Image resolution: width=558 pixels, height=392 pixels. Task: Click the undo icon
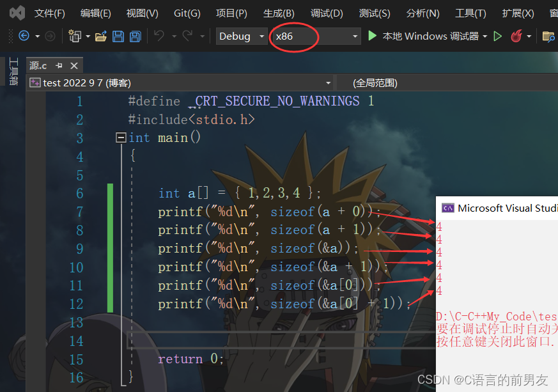(159, 36)
